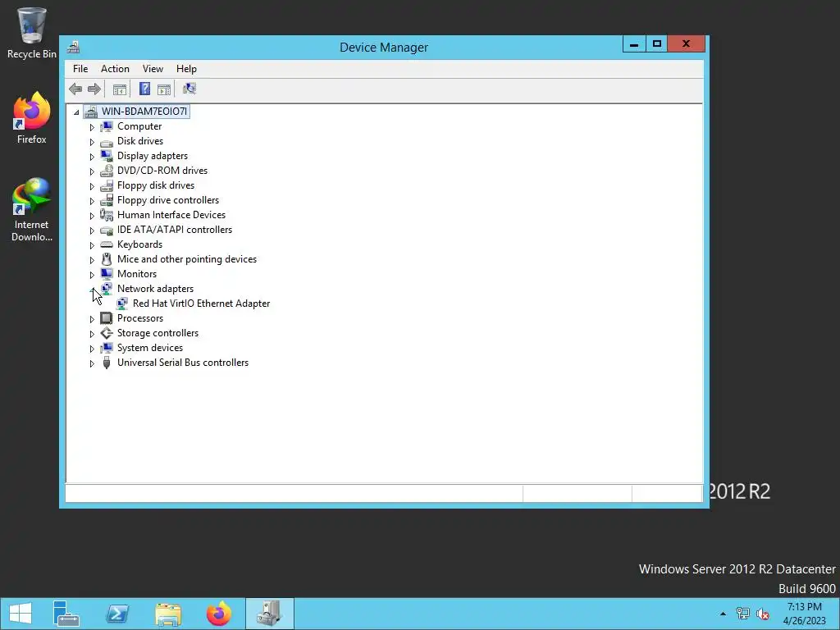Viewport: 840px width, 630px height.
Task: Expand the Universal Serial Bus controllers node
Action: coord(92,363)
